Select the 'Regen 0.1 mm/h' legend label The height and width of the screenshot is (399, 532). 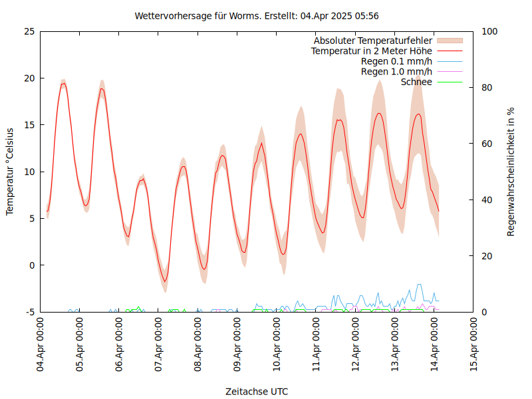click(396, 61)
